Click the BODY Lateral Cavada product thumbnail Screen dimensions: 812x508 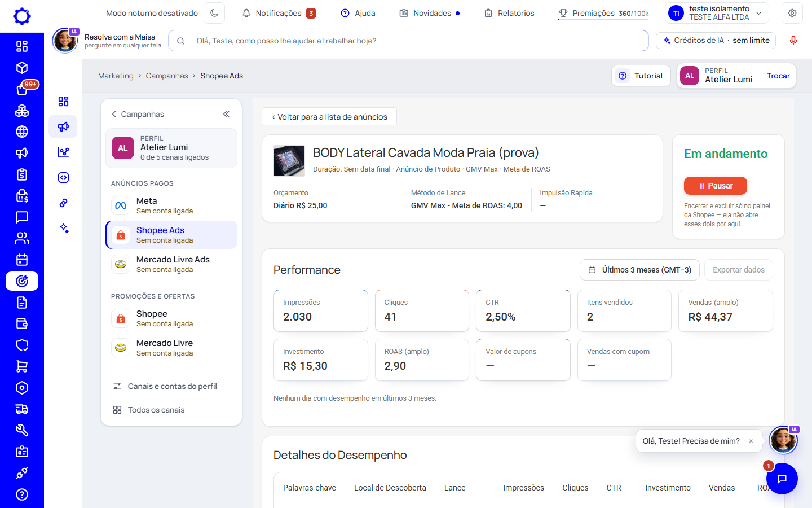pyautogui.click(x=289, y=161)
